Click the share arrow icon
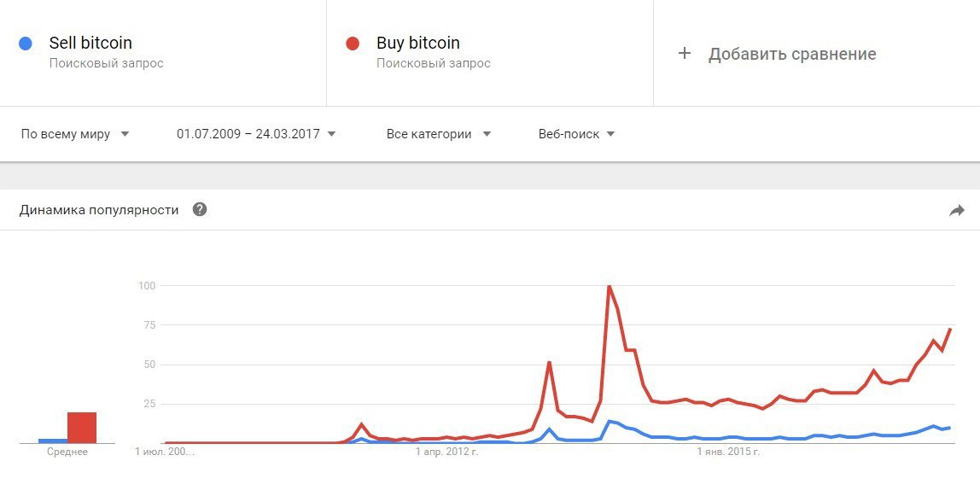 tap(956, 211)
